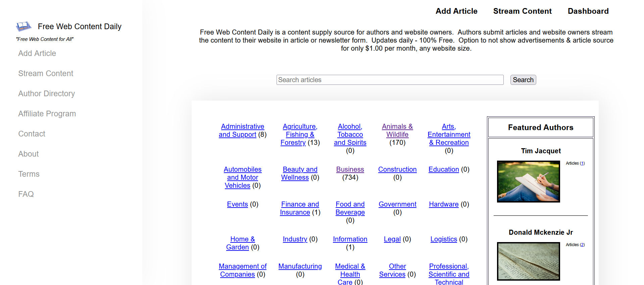
Task: Click Tim Jacquet's article count link
Action: point(582,163)
